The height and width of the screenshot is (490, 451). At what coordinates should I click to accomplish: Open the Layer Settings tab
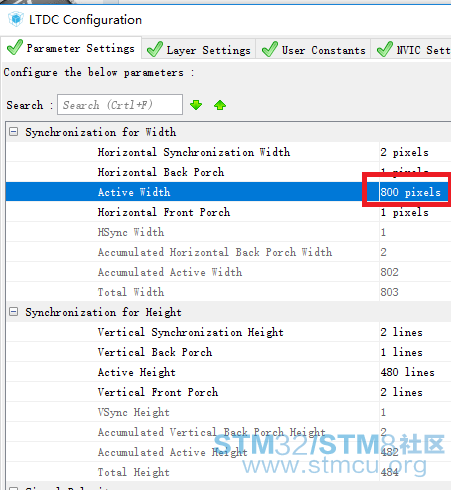click(199, 50)
